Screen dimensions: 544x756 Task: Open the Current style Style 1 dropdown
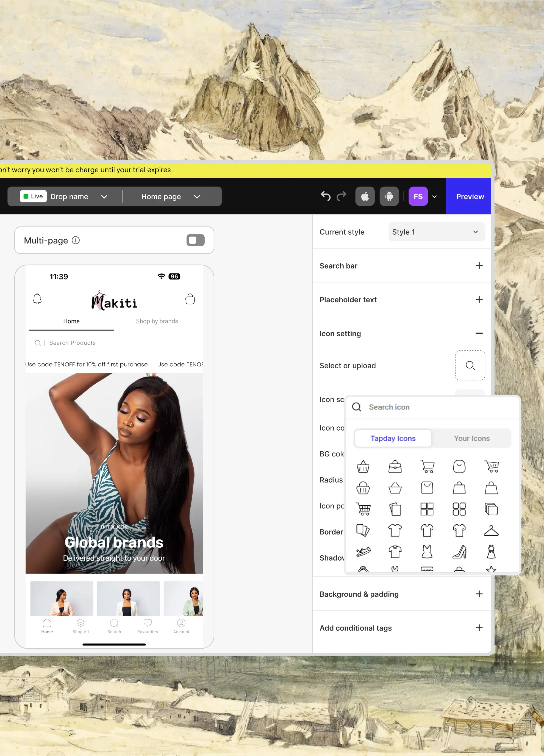point(436,232)
